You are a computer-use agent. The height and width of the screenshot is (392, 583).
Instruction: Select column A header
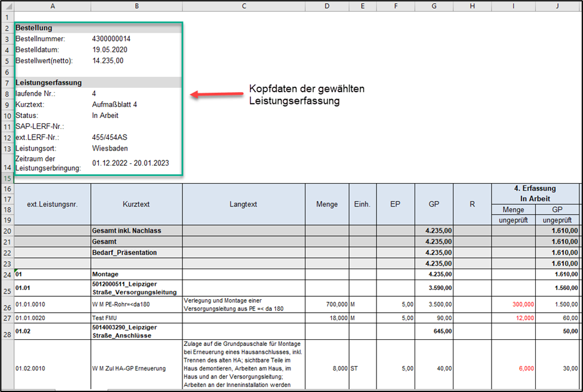[52, 6]
